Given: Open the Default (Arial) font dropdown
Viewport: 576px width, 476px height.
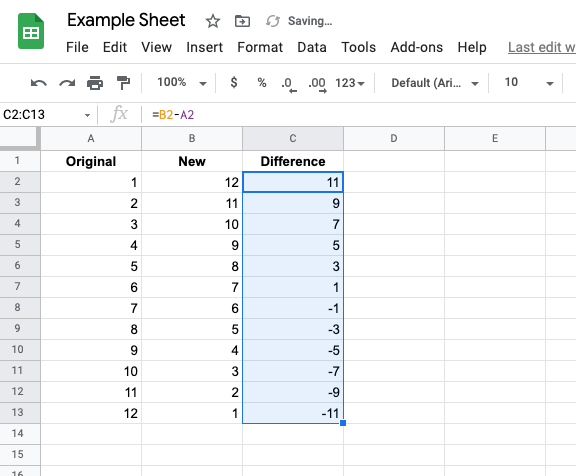Looking at the screenshot, I should click(435, 83).
